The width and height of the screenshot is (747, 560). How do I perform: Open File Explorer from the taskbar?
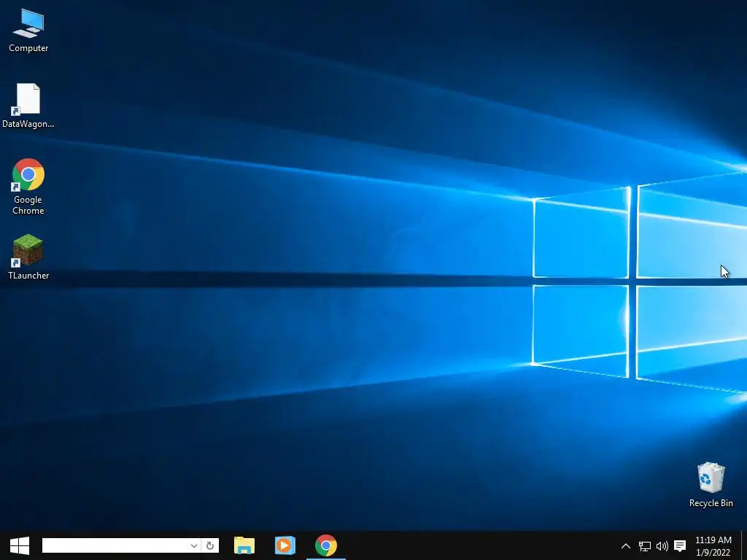pos(244,545)
